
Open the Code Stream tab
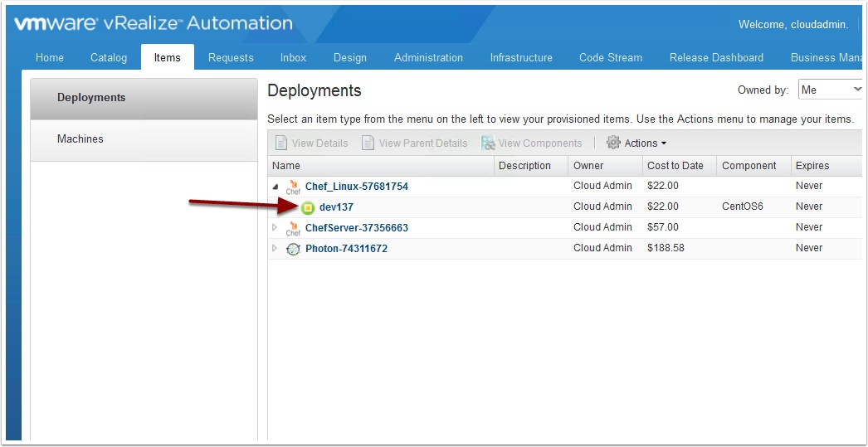point(611,57)
